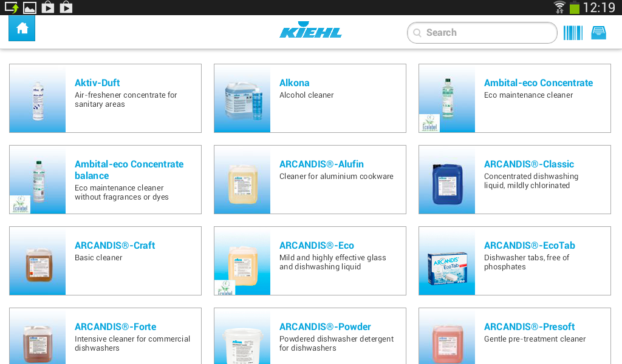Open Ambital-eco Concentrate balance title
Screen dimensions: 622x364
129,170
